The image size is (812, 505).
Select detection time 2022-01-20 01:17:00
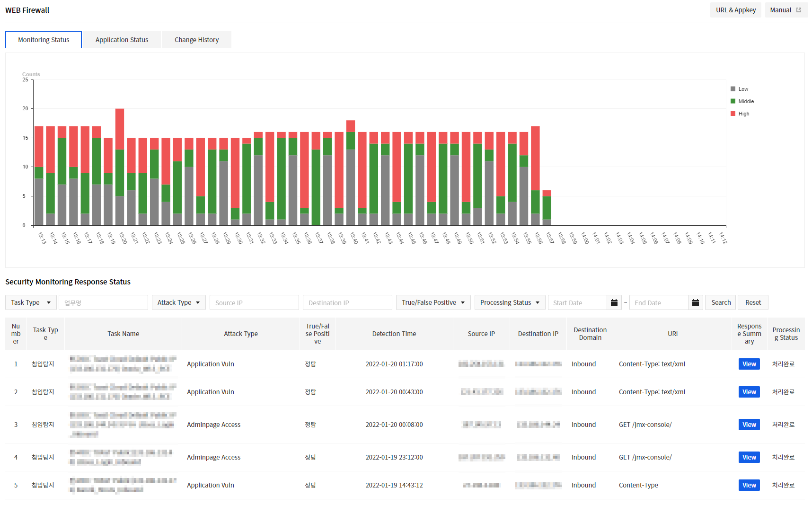(x=394, y=364)
